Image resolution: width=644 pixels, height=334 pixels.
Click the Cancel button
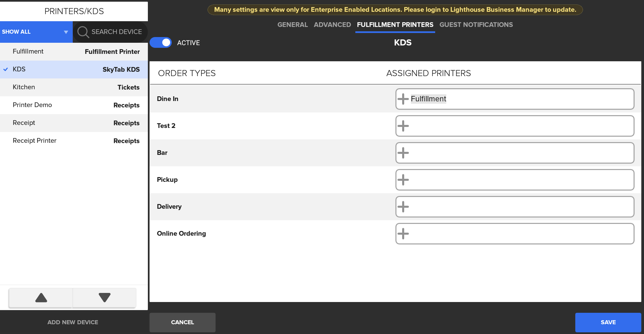pos(182,322)
